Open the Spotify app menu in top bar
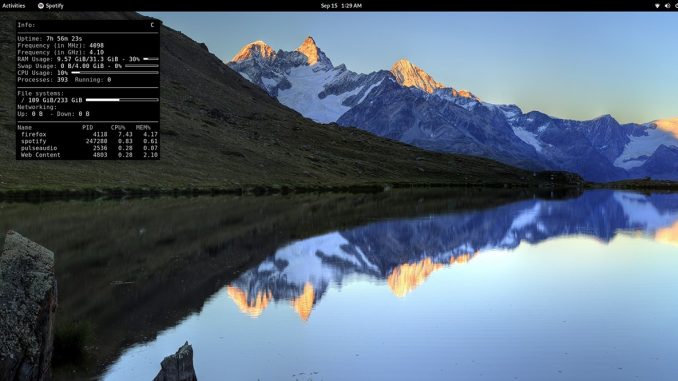 [x=51, y=6]
